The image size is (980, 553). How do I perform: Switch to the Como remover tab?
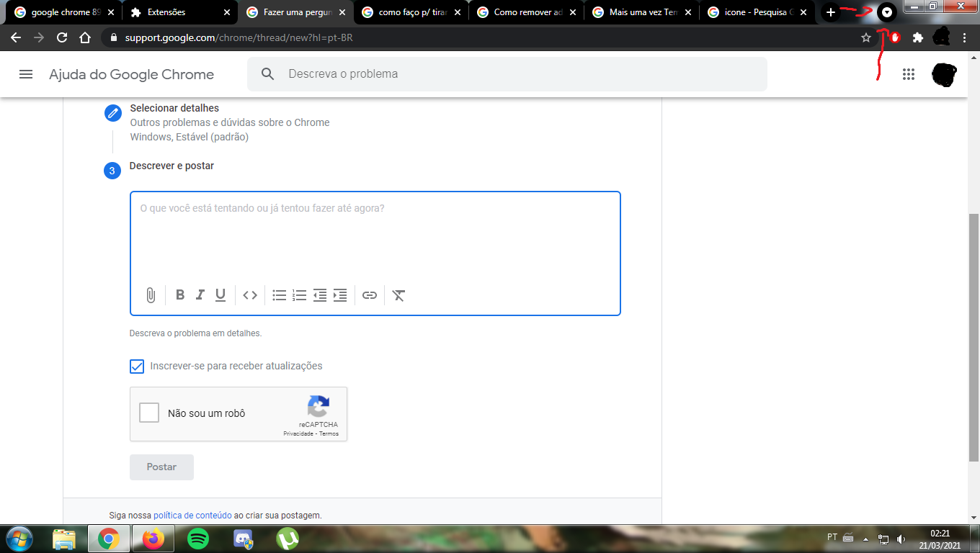coord(526,12)
